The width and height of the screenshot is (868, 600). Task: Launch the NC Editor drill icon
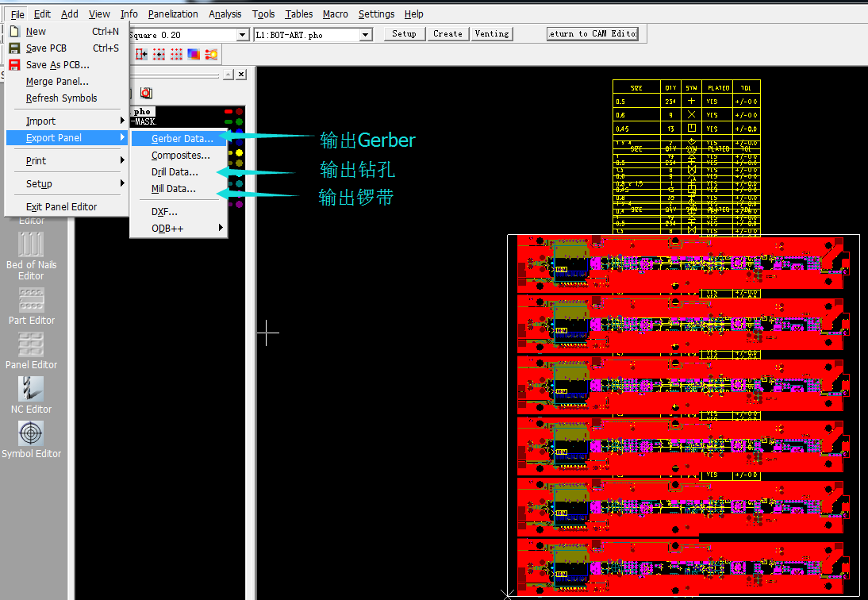(31, 389)
